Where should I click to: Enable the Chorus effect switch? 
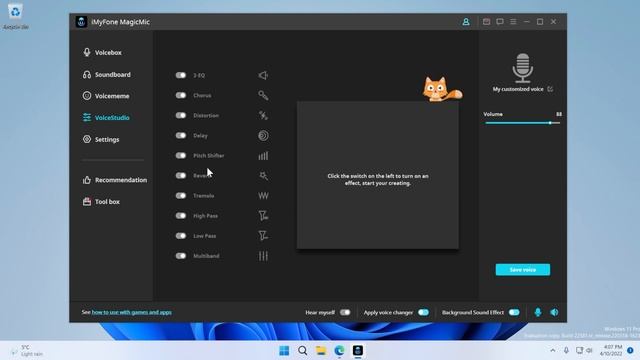pos(181,95)
